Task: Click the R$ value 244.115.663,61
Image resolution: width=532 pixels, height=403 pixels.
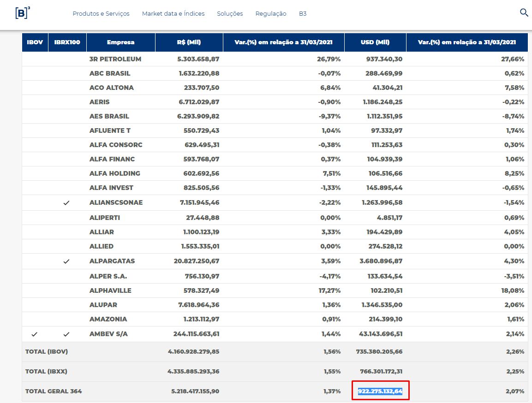Action: point(197,334)
